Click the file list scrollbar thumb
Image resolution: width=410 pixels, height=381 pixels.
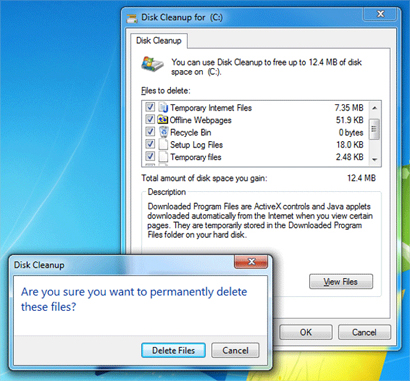tap(375, 129)
